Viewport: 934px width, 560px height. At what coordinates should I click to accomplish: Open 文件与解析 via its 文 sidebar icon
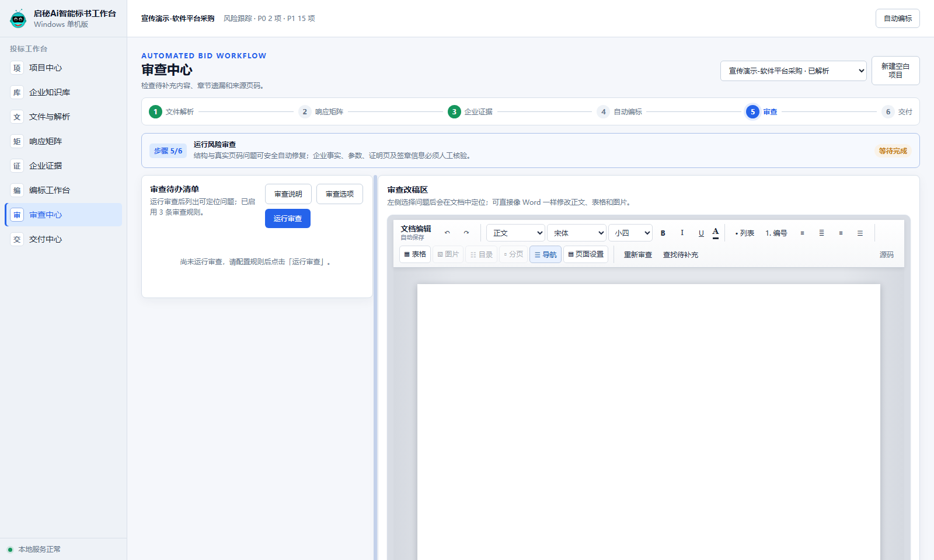(17, 117)
